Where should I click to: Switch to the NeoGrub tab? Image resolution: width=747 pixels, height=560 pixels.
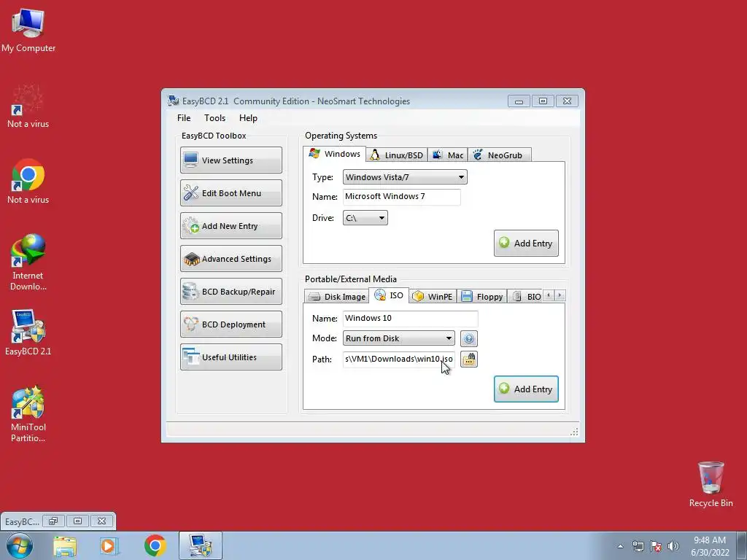tap(499, 155)
